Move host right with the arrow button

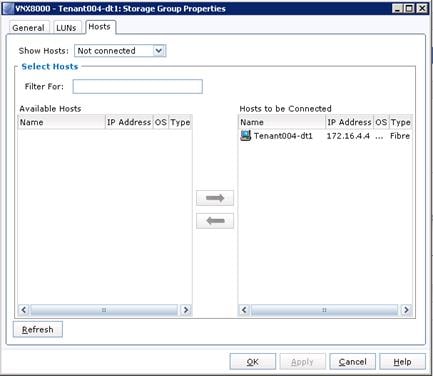click(x=215, y=198)
